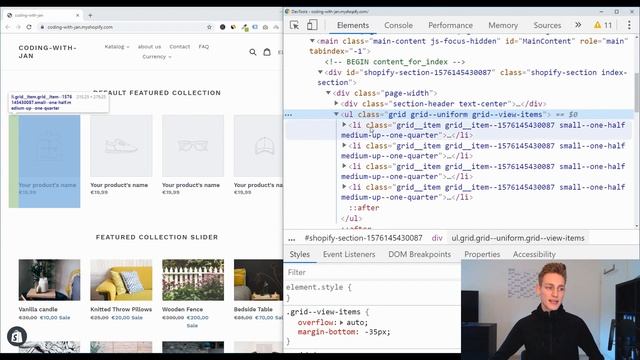This screenshot has height=360, width=640.
Task: Open the DevTools three-dot customize menu
Action: [629, 25]
